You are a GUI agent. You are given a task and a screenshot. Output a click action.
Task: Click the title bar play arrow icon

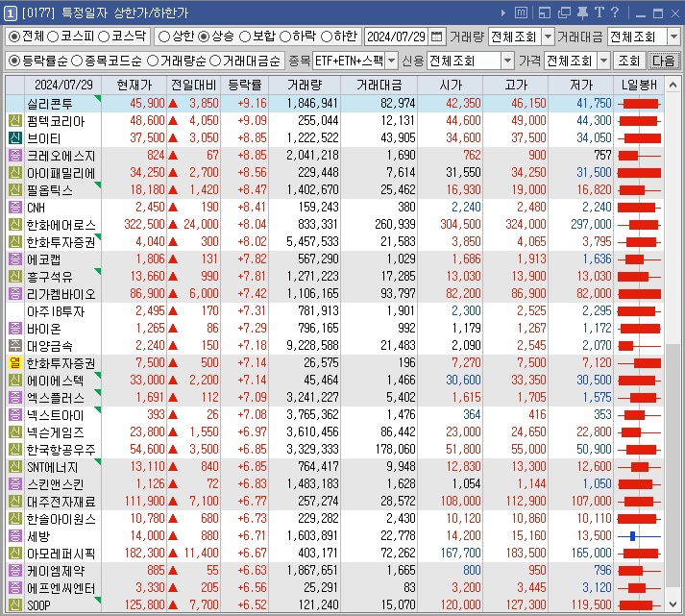[502, 13]
